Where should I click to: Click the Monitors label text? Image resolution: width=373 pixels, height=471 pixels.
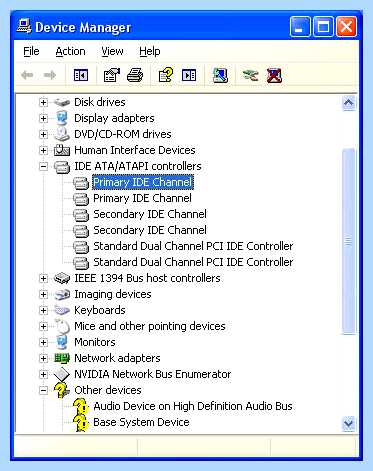[95, 342]
